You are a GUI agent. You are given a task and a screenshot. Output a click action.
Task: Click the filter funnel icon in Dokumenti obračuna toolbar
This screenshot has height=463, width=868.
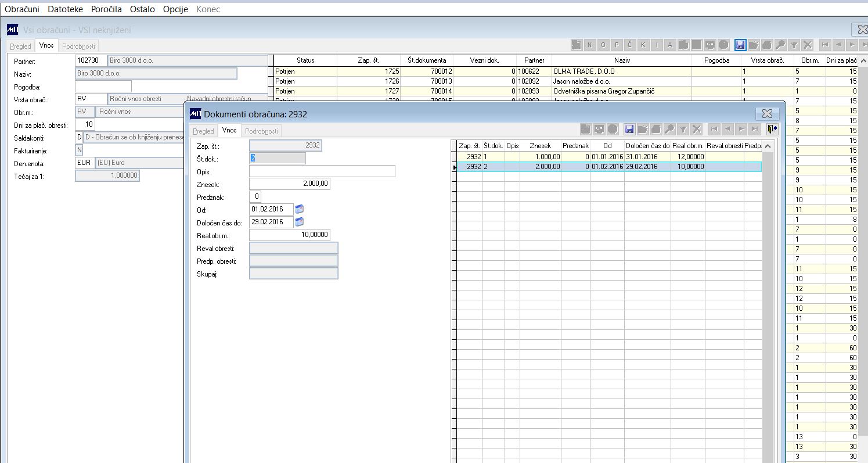click(683, 129)
